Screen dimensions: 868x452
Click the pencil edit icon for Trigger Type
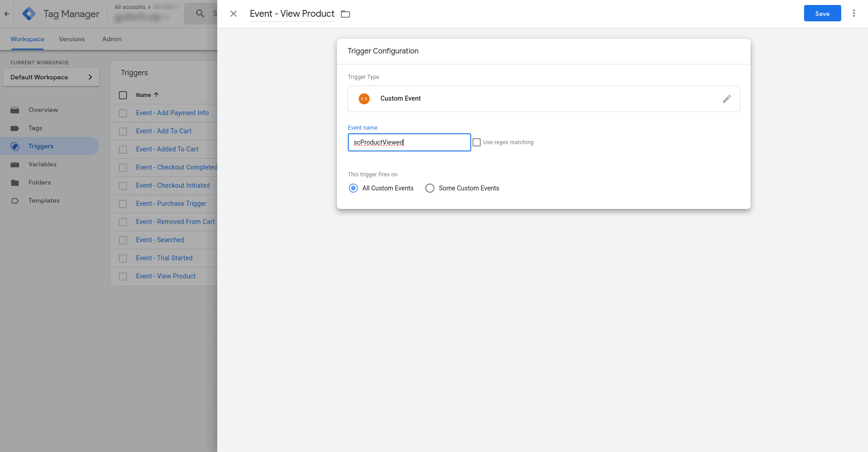click(x=727, y=99)
